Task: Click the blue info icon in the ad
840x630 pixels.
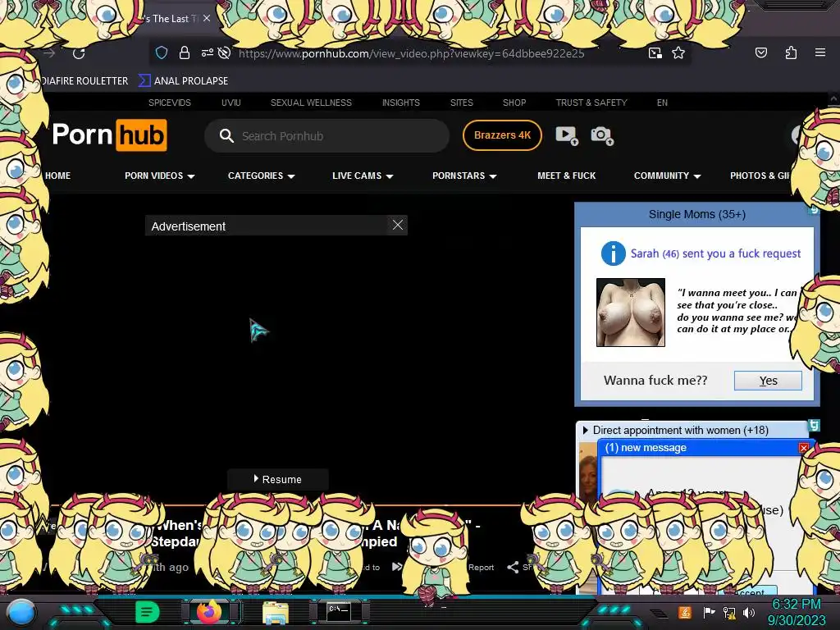Action: click(x=613, y=253)
